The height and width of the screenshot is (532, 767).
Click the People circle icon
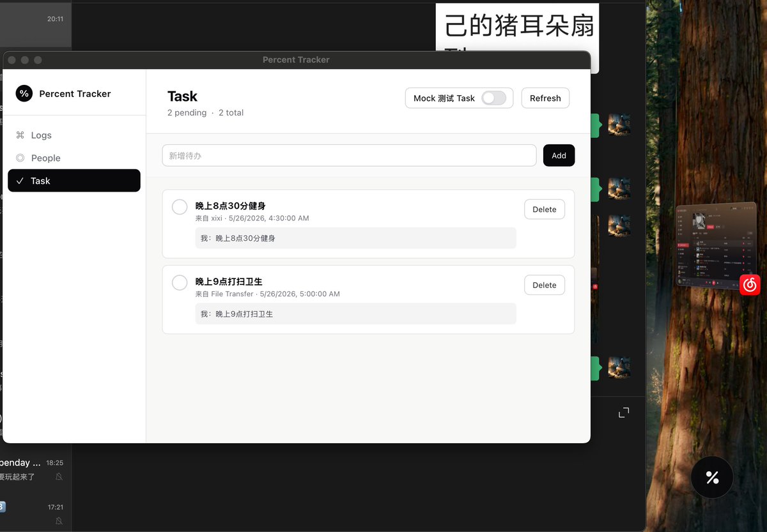pos(20,158)
